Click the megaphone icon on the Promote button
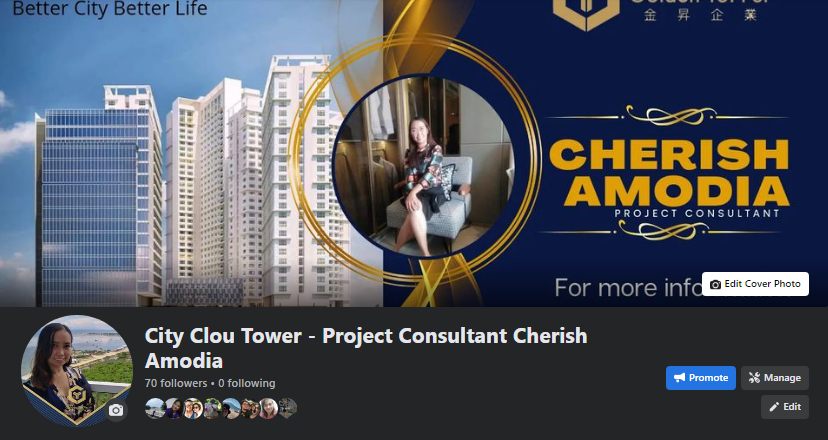828x440 pixels. [680, 378]
